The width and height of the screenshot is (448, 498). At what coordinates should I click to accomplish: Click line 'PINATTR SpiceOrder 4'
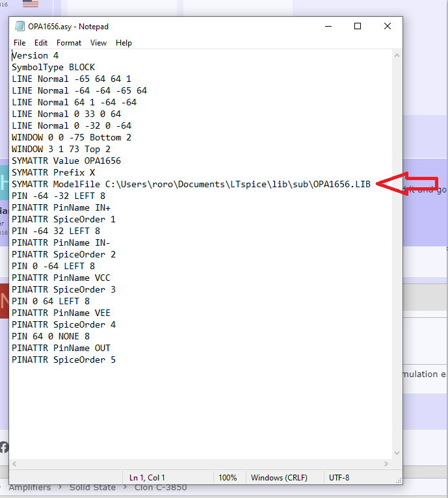(64, 324)
